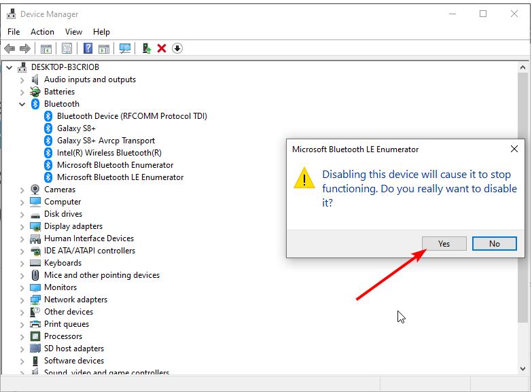Click the Audio inputs and outputs speaker icon
Image resolution: width=532 pixels, height=392 pixels.
click(x=35, y=79)
